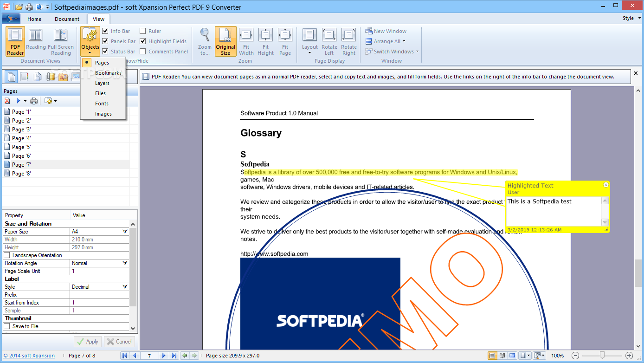Image resolution: width=644 pixels, height=363 pixels.
Task: Click the zoom in plus button
Action: [x=629, y=356]
